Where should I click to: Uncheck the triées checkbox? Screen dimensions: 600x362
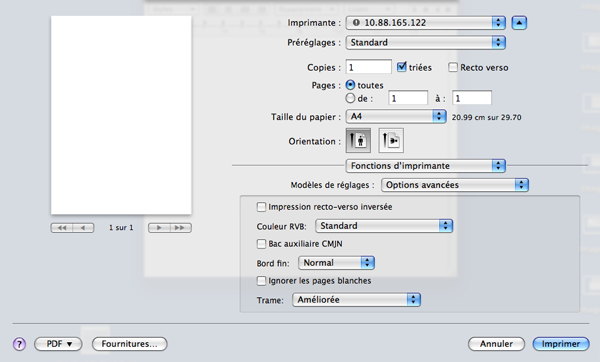tap(401, 67)
